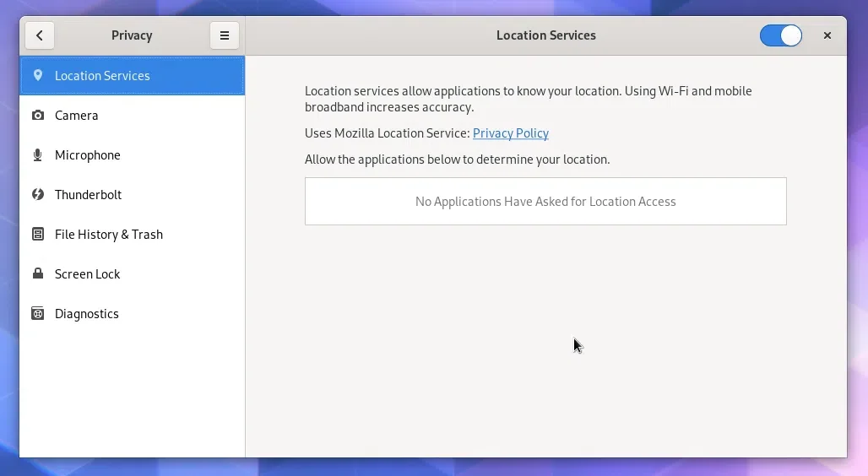Image resolution: width=868 pixels, height=476 pixels.
Task: Open the Microphone privacy panel
Action: [132, 155]
